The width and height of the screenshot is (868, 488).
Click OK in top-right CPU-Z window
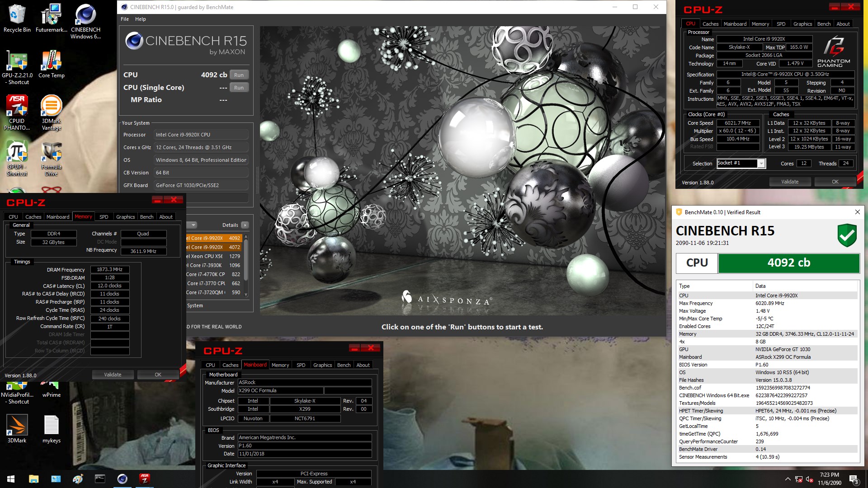coord(835,182)
